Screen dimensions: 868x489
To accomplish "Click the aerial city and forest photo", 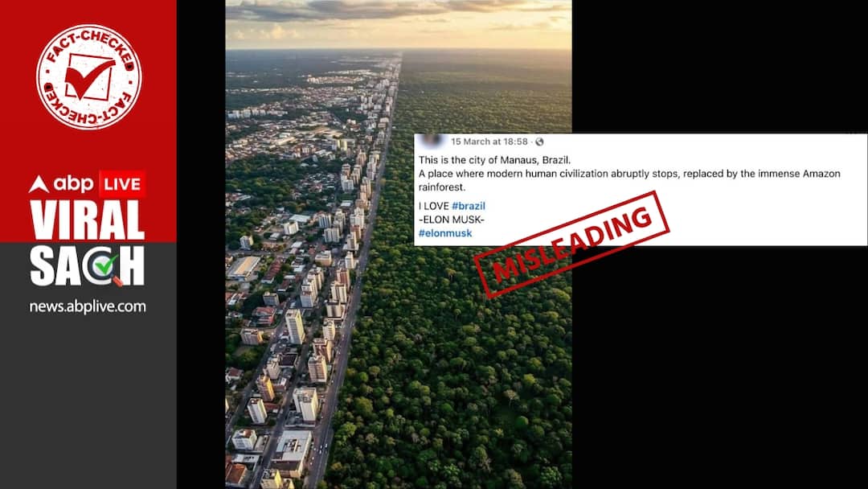I will (x=399, y=244).
